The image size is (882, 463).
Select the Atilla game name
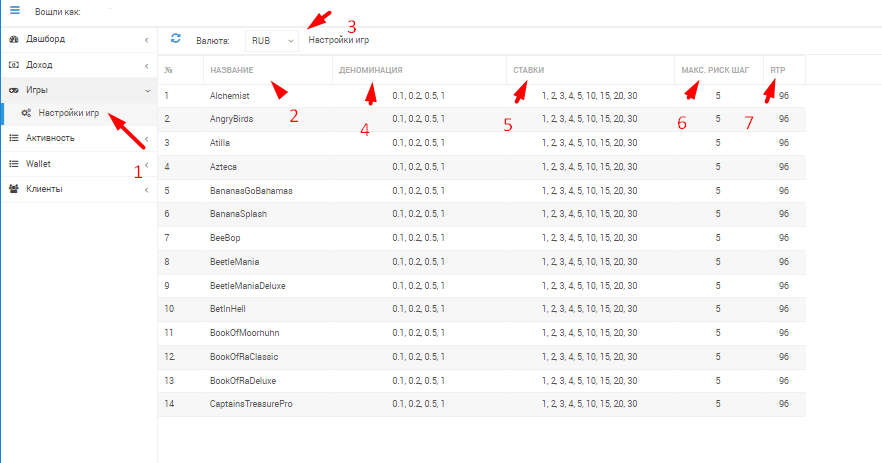pos(220,143)
